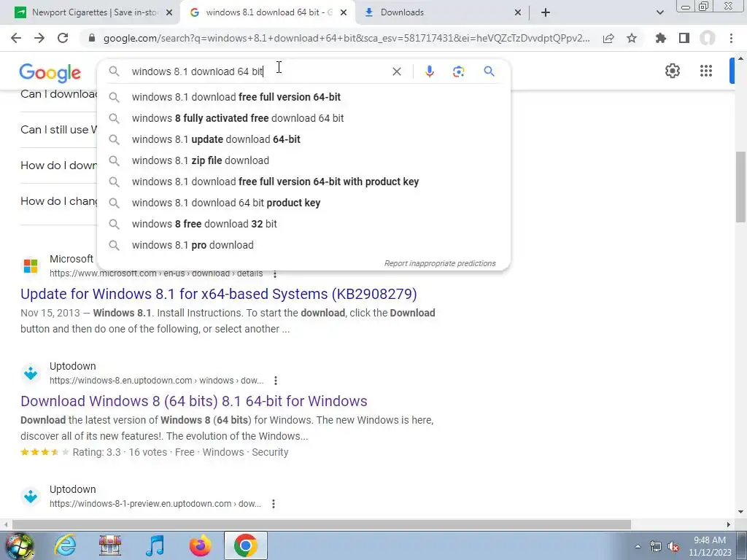Open the taskbar library shelf icon
This screenshot has width=747, height=560.
[x=110, y=545]
